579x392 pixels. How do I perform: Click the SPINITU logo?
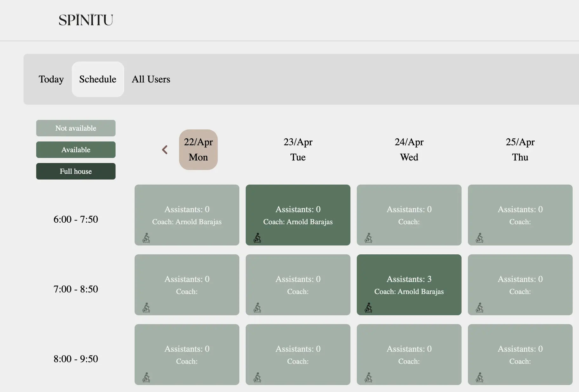(86, 20)
